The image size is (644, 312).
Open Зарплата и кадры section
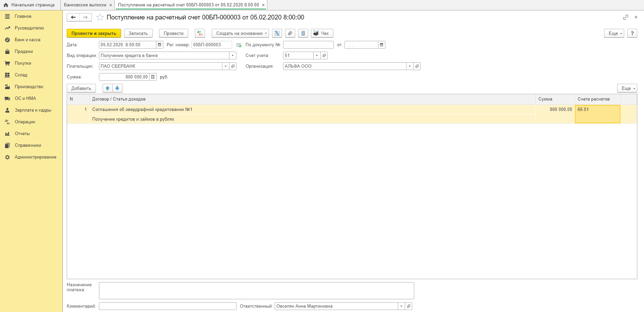point(33,110)
